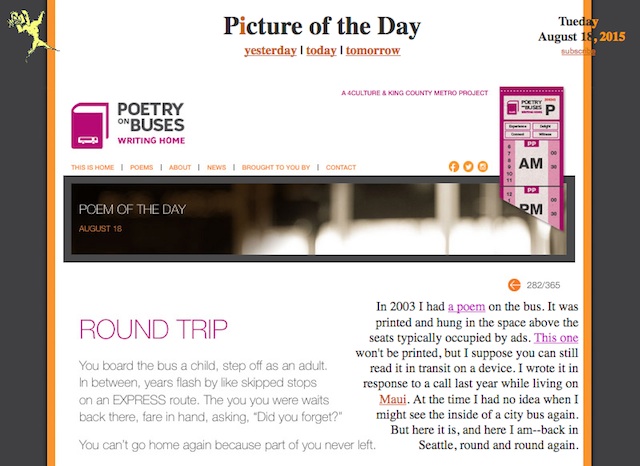Open the CONTACT menu item
Image resolution: width=640 pixels, height=466 pixels.
(341, 167)
